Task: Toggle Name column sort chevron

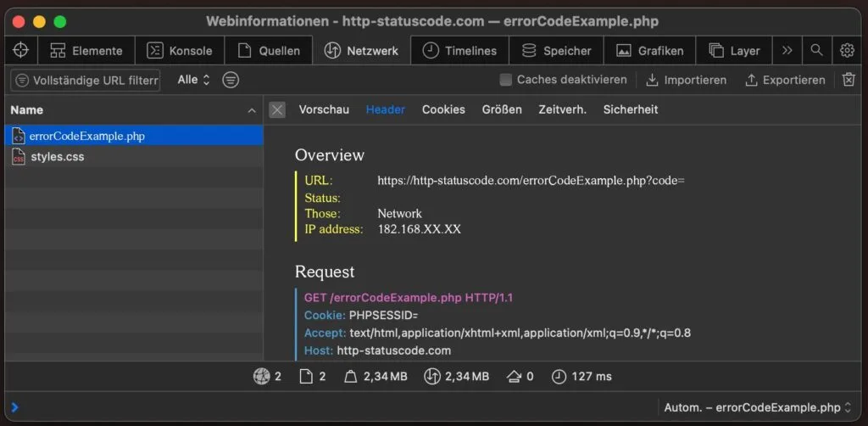Action: (252, 110)
